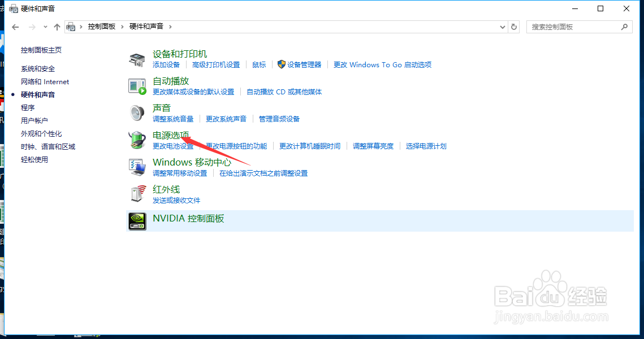Open the NVIDIA 控制面板 via its logo icon
The height and width of the screenshot is (339, 644).
pyautogui.click(x=137, y=220)
